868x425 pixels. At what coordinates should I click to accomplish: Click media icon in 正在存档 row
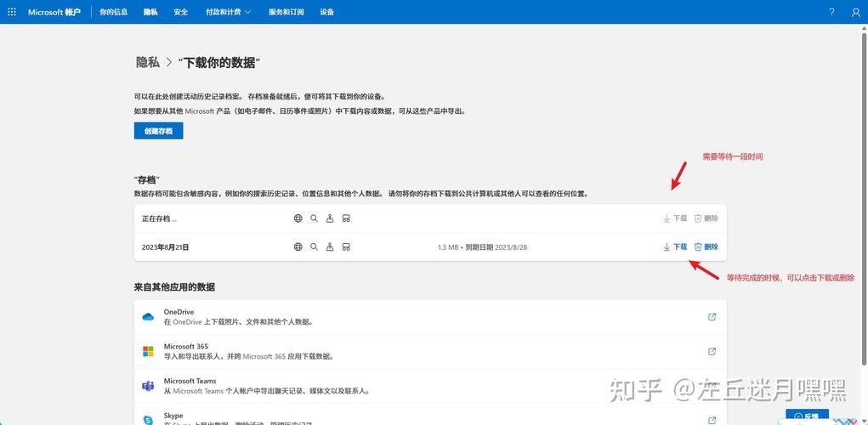click(x=346, y=218)
